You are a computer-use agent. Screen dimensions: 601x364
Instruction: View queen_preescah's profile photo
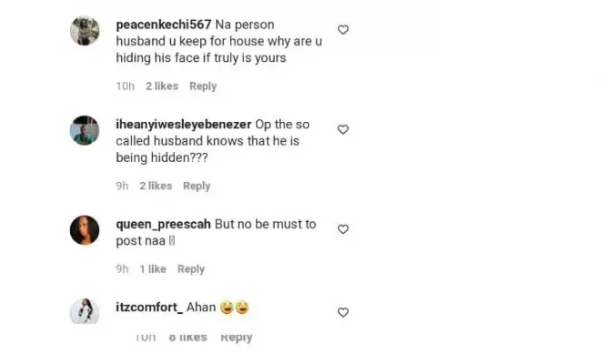[85, 229]
